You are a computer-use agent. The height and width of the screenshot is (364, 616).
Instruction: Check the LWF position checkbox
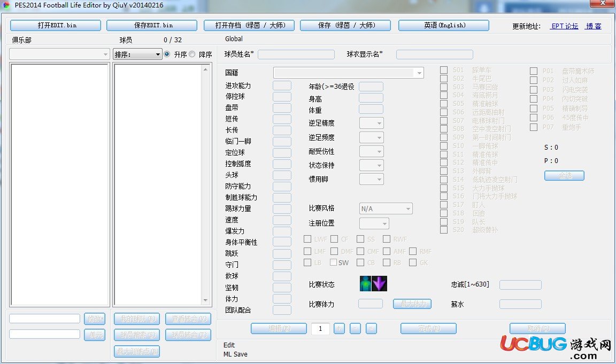point(307,239)
